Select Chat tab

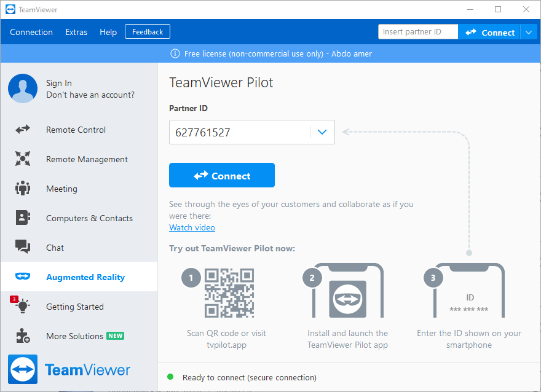pos(79,247)
